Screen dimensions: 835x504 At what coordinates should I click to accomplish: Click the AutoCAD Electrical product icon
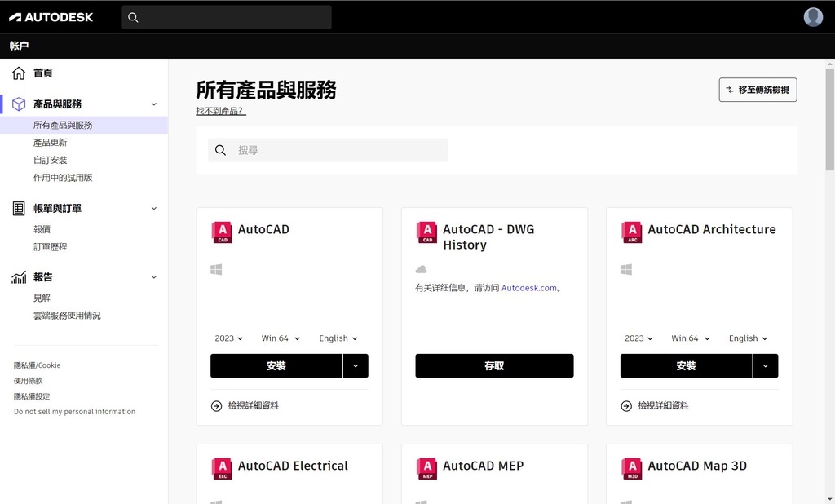(x=222, y=469)
